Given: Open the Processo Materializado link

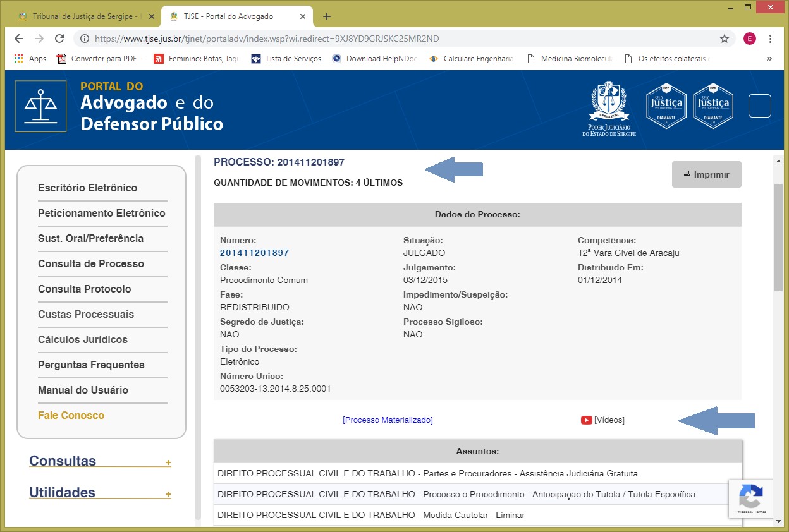Looking at the screenshot, I should coord(388,420).
